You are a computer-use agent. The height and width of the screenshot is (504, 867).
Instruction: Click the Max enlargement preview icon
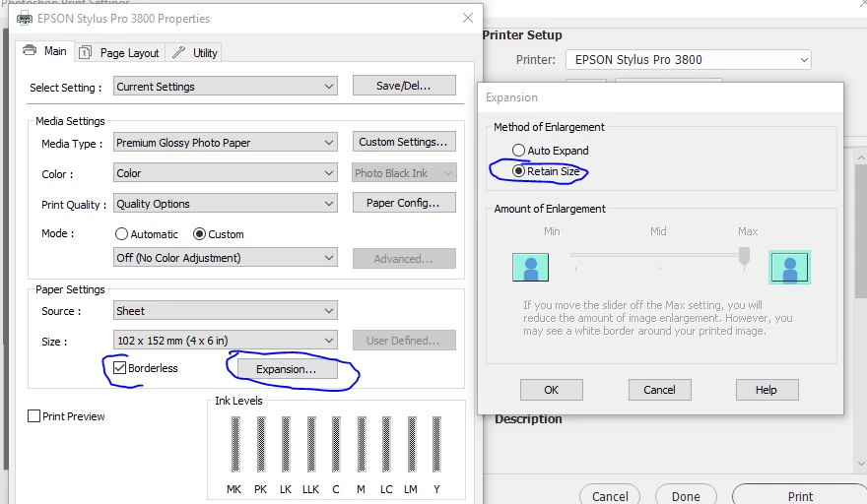(789, 268)
